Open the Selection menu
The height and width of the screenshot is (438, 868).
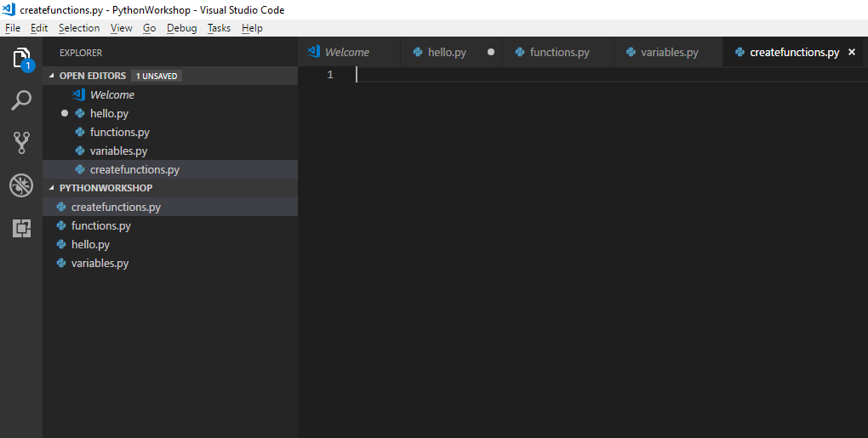click(x=79, y=28)
